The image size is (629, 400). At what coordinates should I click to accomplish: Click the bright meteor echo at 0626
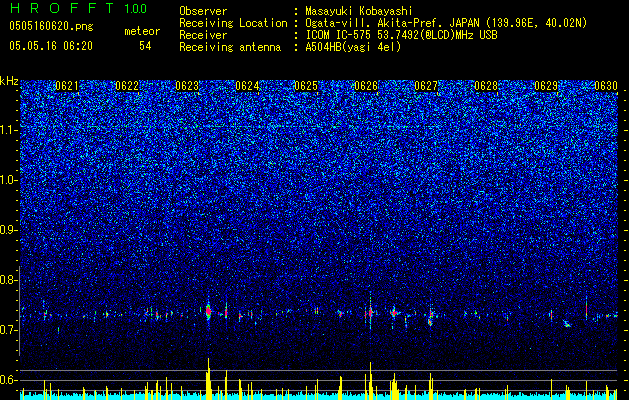coord(371,312)
